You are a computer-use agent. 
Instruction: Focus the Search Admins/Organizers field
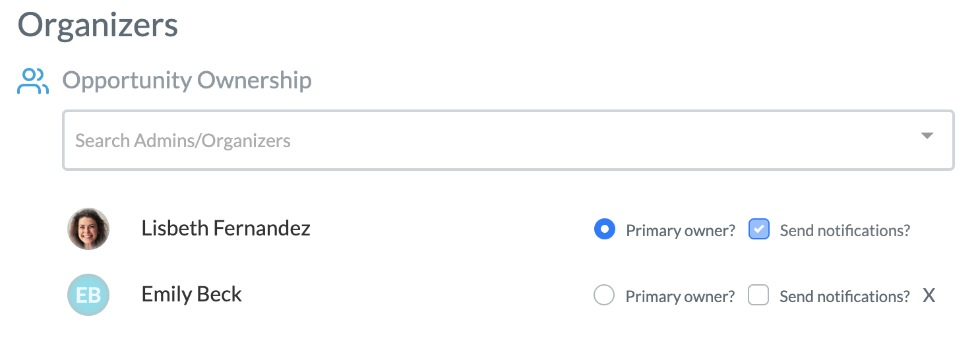pyautogui.click(x=508, y=140)
